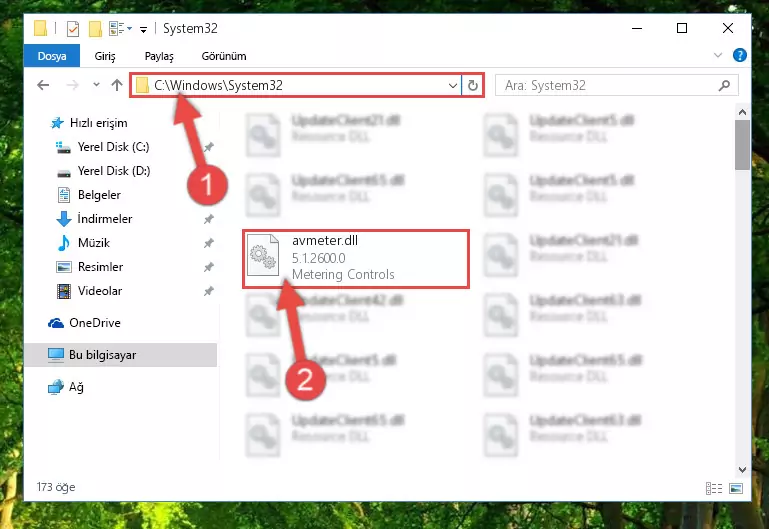Click the scroll down arrow
Screen dimensions: 769x529
coord(742,470)
